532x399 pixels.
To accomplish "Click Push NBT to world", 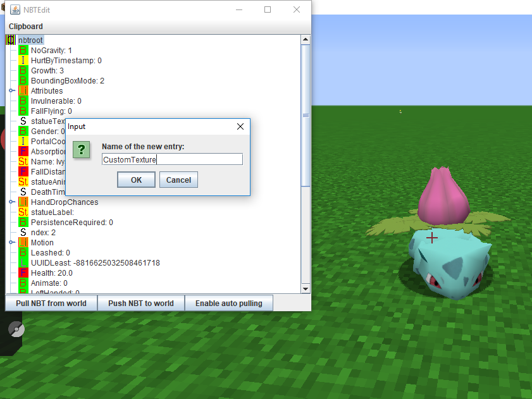I will (141, 304).
